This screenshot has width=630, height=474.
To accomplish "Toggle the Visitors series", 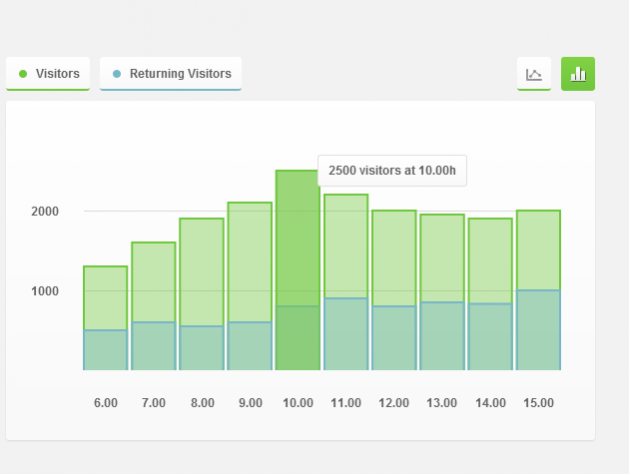I will (48, 74).
